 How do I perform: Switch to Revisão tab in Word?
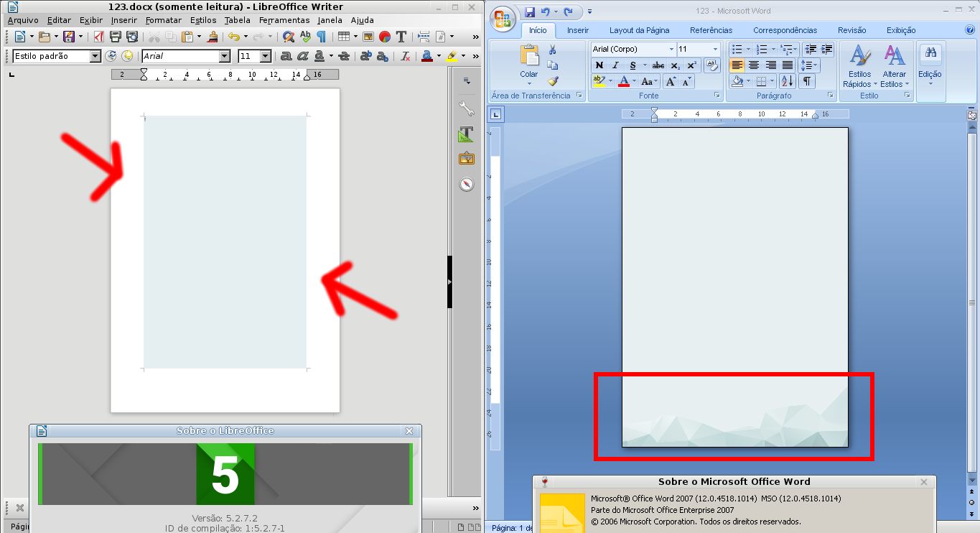[x=852, y=30]
